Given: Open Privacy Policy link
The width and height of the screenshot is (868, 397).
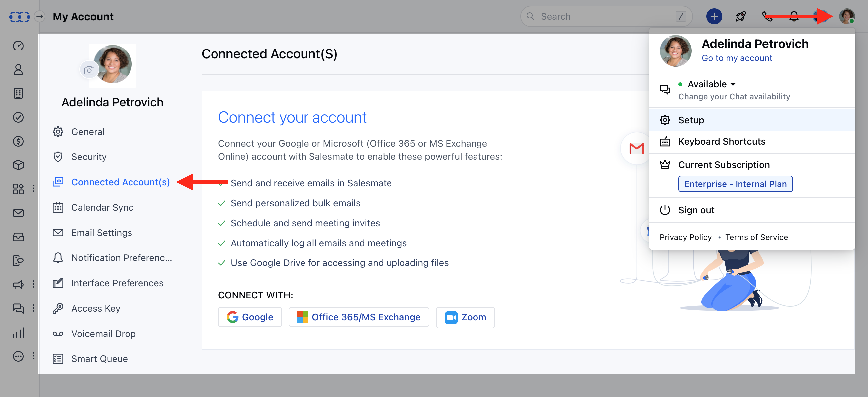Looking at the screenshot, I should point(685,237).
